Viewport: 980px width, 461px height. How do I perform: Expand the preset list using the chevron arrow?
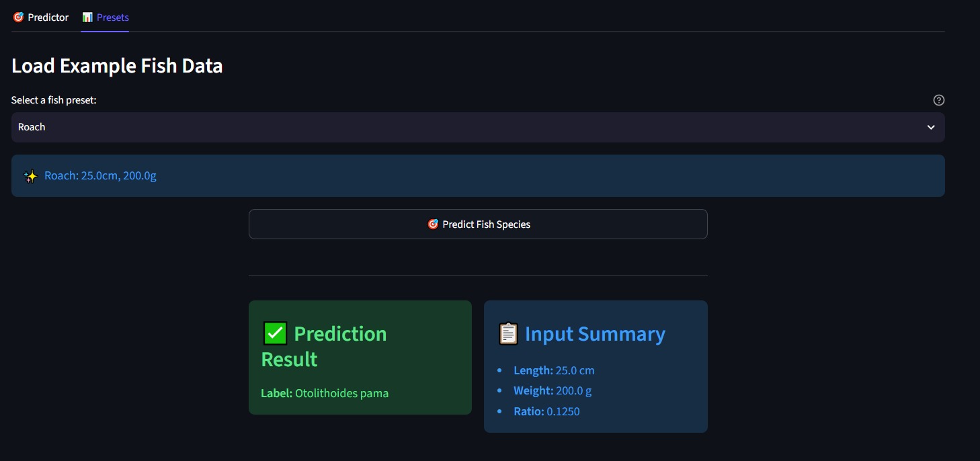(x=931, y=127)
